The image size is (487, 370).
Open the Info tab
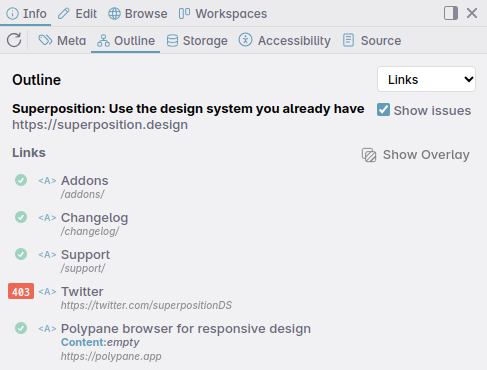pos(26,14)
